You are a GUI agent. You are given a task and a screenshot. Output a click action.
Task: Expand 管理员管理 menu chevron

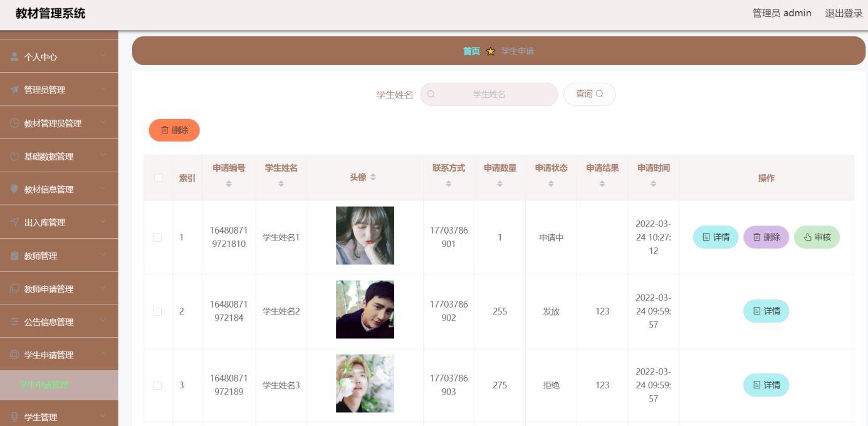(x=103, y=90)
